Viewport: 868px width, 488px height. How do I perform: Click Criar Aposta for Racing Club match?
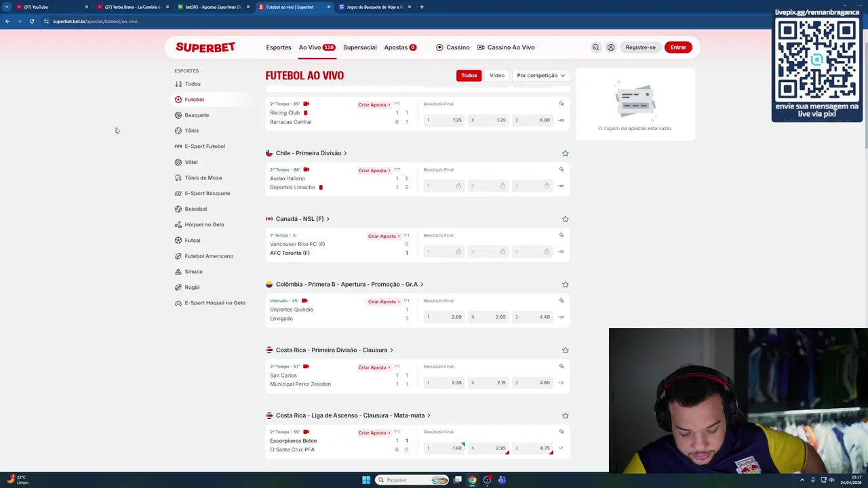[x=374, y=105]
